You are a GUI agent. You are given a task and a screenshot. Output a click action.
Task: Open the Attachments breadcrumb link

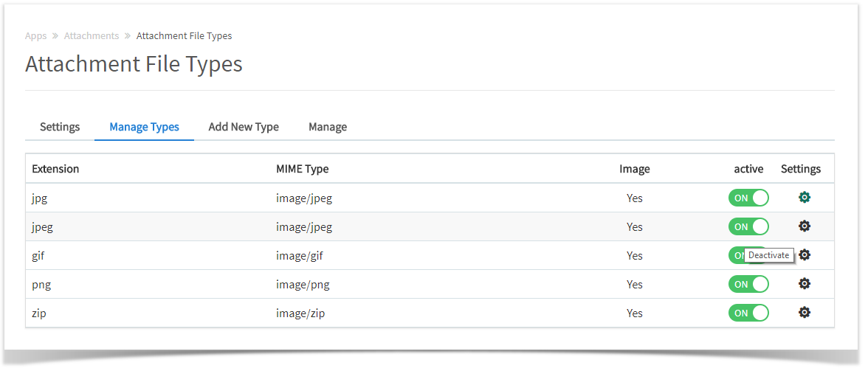[92, 36]
